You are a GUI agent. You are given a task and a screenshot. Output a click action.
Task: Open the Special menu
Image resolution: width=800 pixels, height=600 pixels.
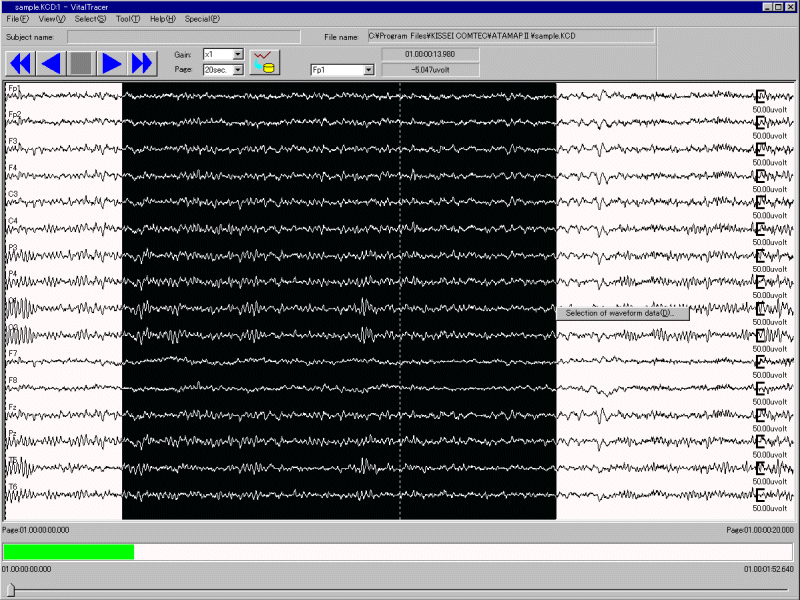201,19
